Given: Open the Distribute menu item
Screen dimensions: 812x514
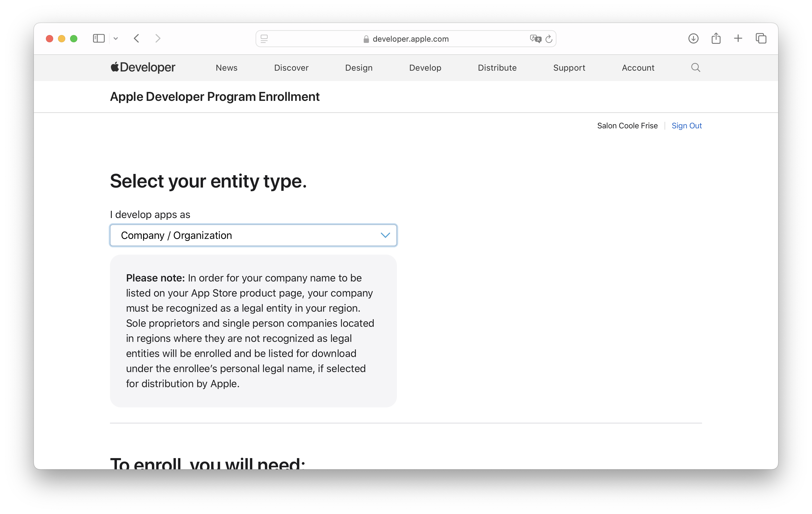Looking at the screenshot, I should click(497, 68).
